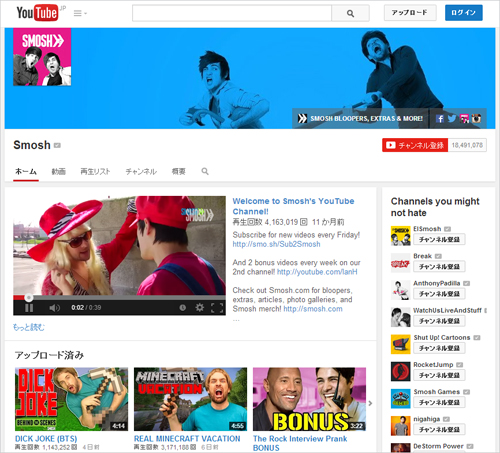Open the AnthonyPadilla channel icon
Viewport: 500px width, 453px height.
click(401, 290)
